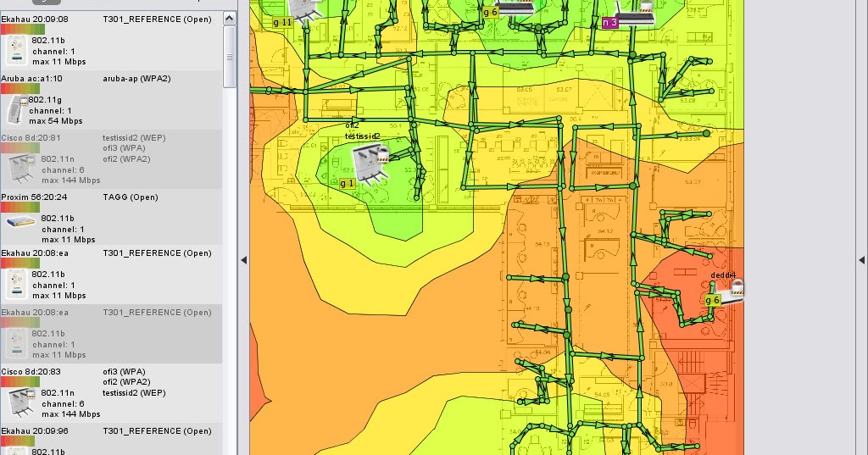Expand the right side panel using its arrow

[861, 260]
